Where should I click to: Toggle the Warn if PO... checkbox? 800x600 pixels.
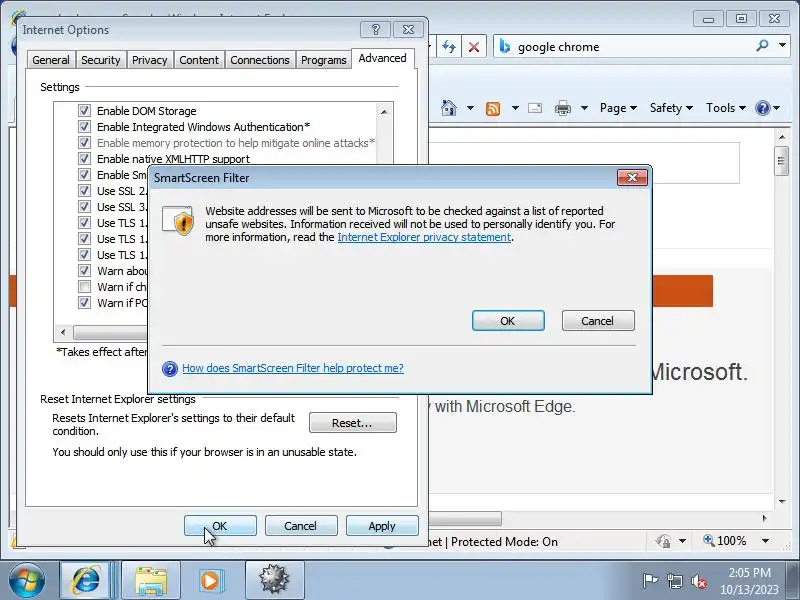tap(84, 302)
